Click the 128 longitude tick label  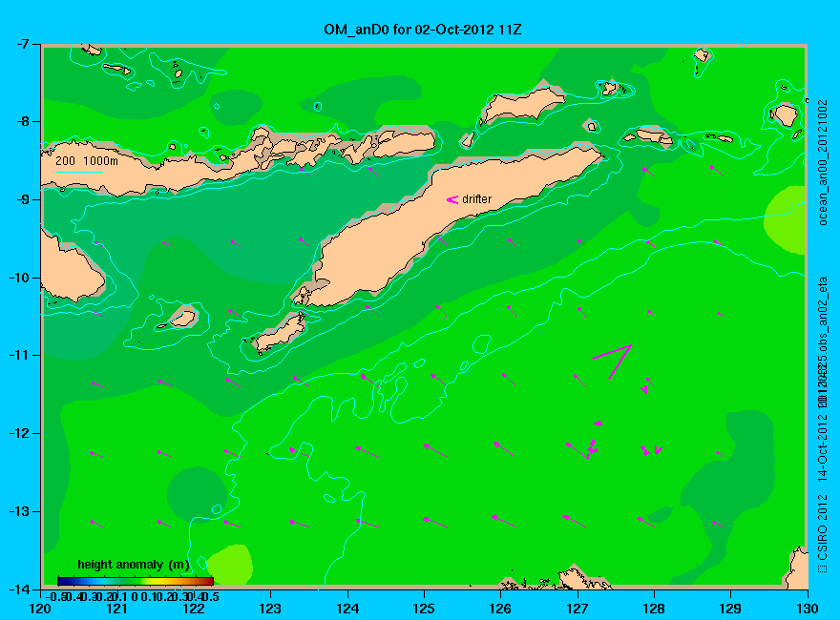click(654, 609)
